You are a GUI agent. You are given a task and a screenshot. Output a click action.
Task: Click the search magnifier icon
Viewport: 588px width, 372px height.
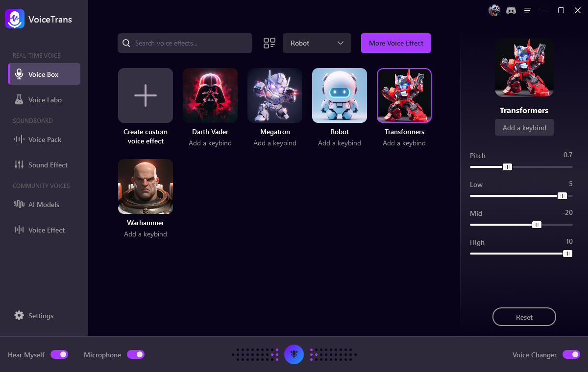126,43
